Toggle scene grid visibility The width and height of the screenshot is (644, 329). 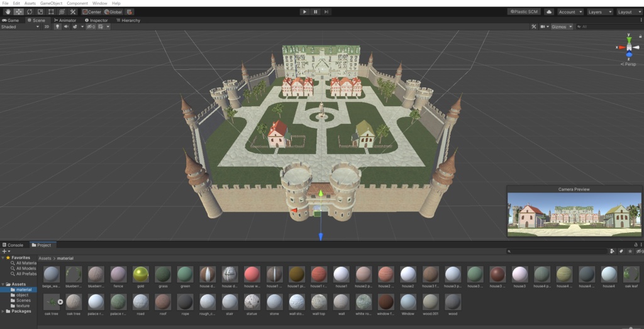tap(101, 26)
